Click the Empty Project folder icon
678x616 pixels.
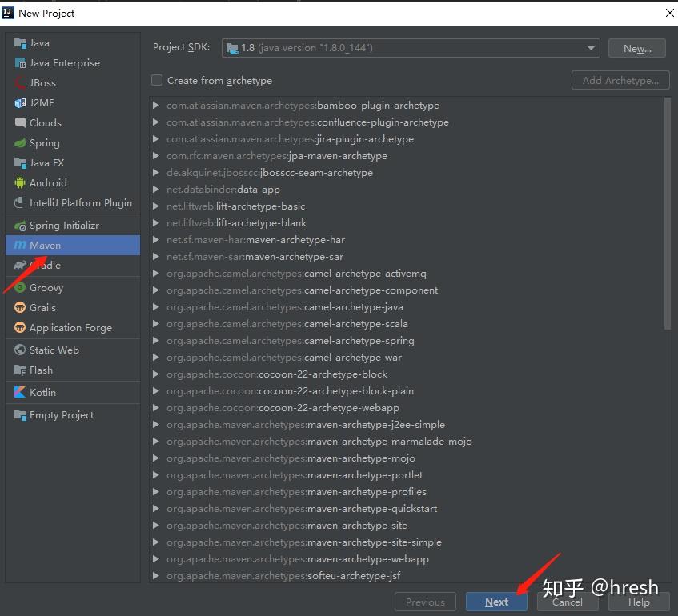[x=20, y=415]
